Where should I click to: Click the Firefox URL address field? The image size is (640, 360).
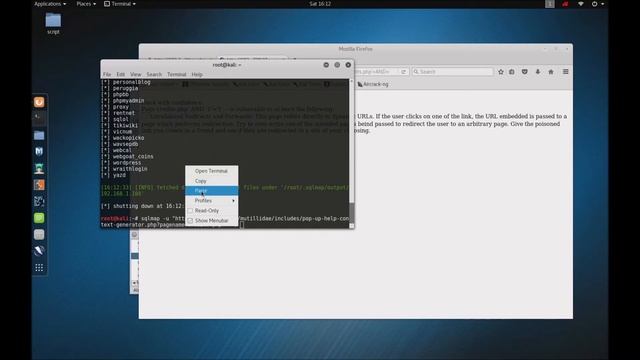(x=376, y=72)
